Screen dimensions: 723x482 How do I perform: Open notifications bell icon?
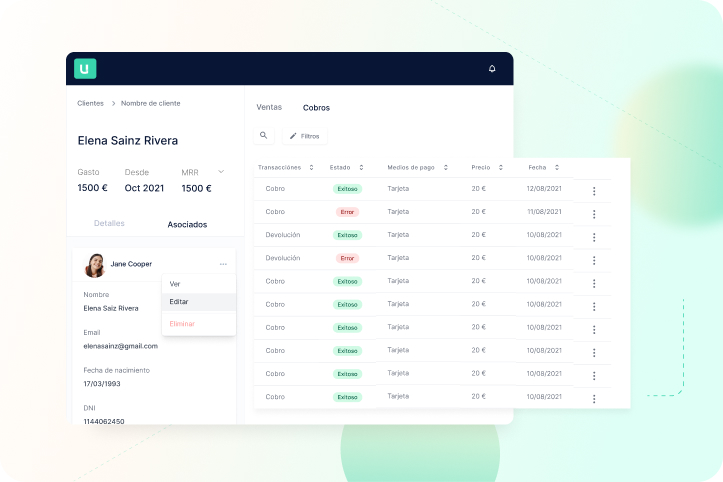click(492, 69)
